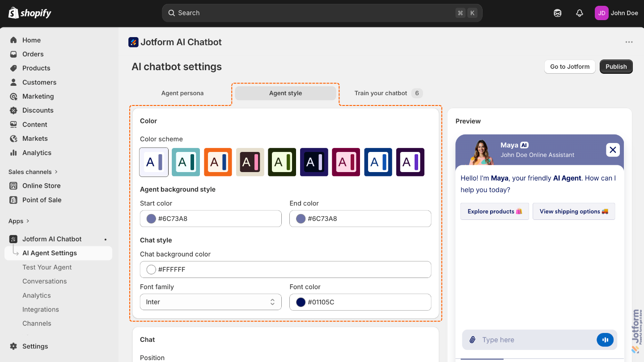Open the Train your chatbot tab

coord(381,93)
